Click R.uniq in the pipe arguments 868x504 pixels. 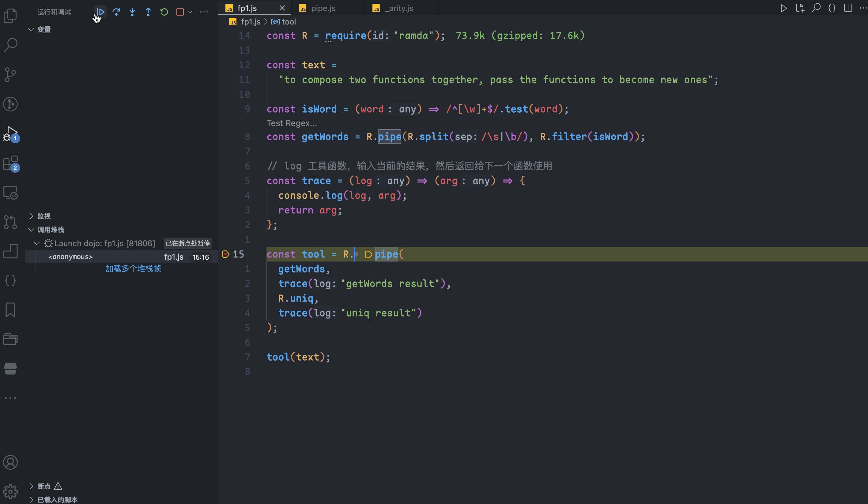(x=296, y=298)
